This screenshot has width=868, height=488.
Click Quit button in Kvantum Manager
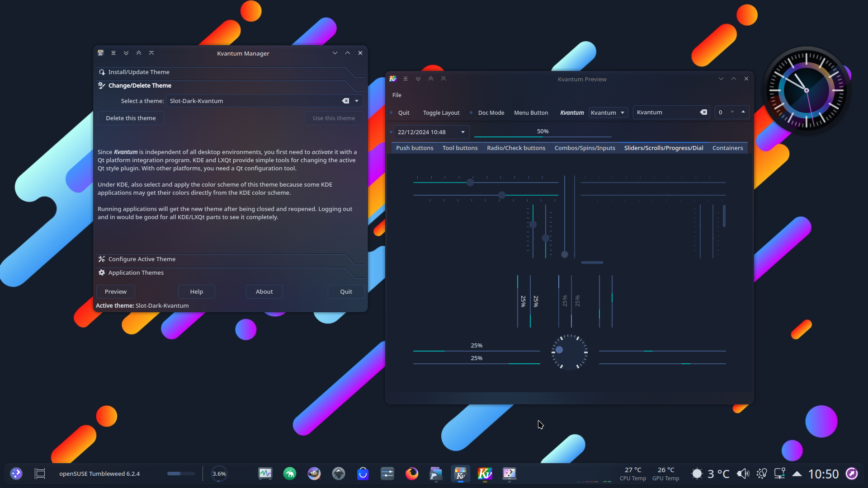(x=346, y=291)
